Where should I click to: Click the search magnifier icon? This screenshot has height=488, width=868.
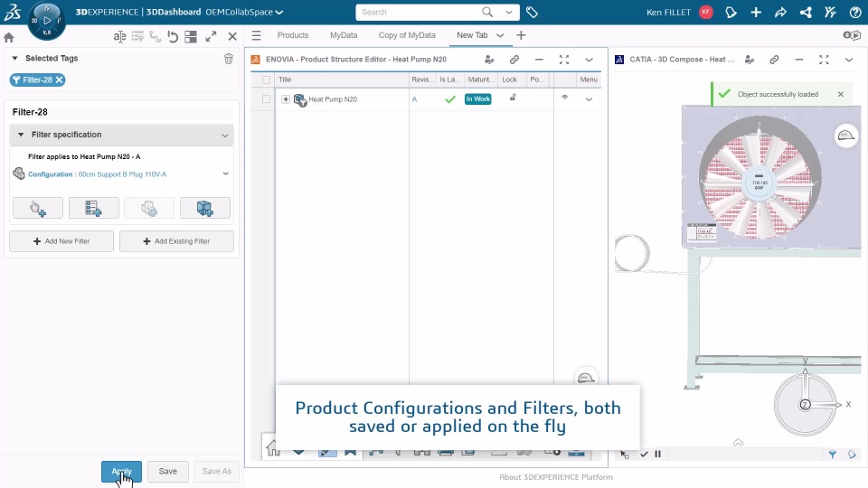pyautogui.click(x=487, y=12)
